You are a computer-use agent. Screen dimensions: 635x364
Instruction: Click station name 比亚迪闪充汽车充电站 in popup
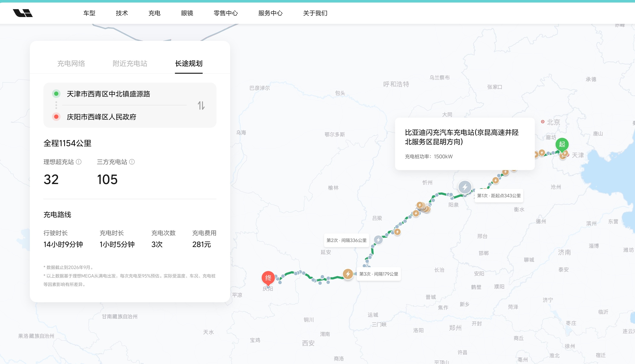462,137
